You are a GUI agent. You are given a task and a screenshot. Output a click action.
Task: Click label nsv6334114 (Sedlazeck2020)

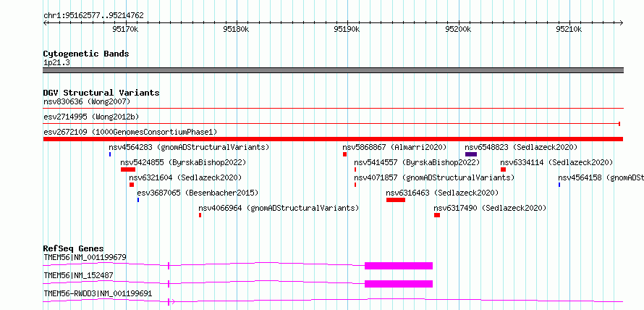click(556, 162)
